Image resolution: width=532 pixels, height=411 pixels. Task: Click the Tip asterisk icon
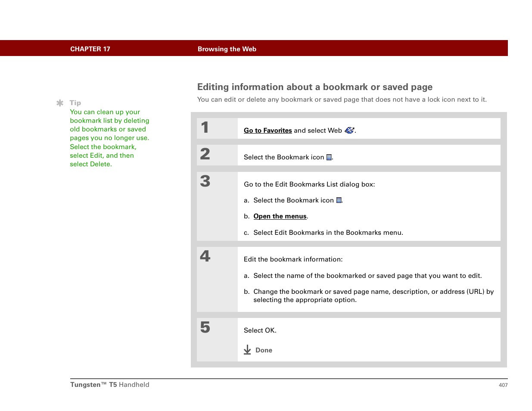pyautogui.click(x=60, y=103)
